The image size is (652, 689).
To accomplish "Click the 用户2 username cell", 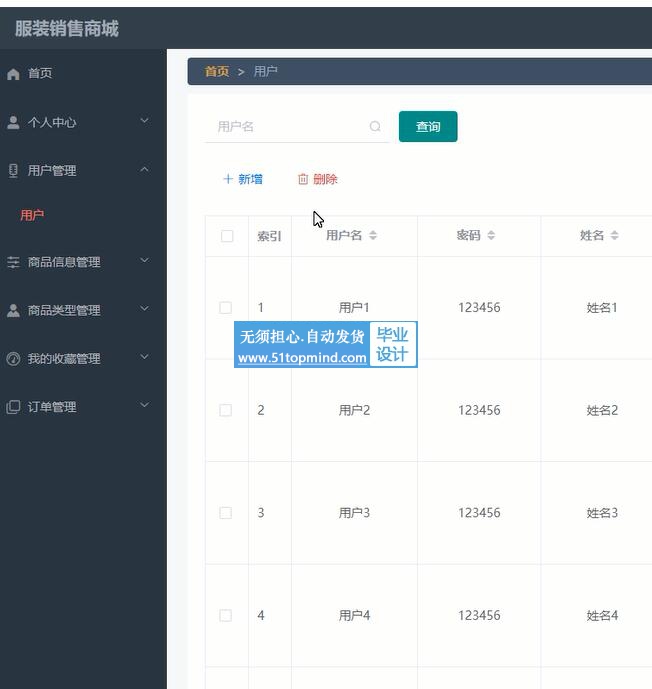I will pos(354,410).
